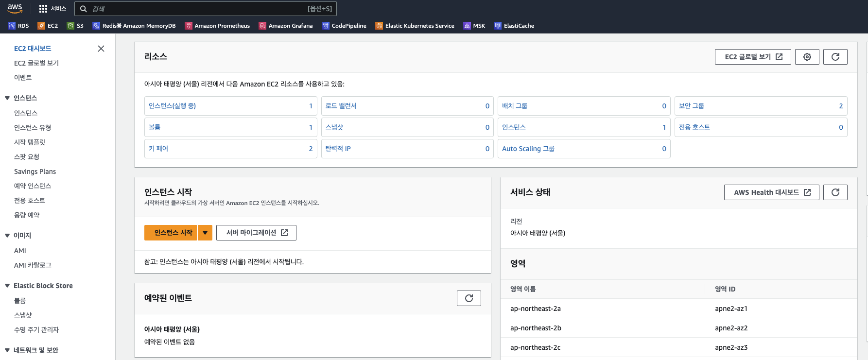This screenshot has width=868, height=360.
Task: Select 스팟 요청 in sidebar
Action: point(27,157)
